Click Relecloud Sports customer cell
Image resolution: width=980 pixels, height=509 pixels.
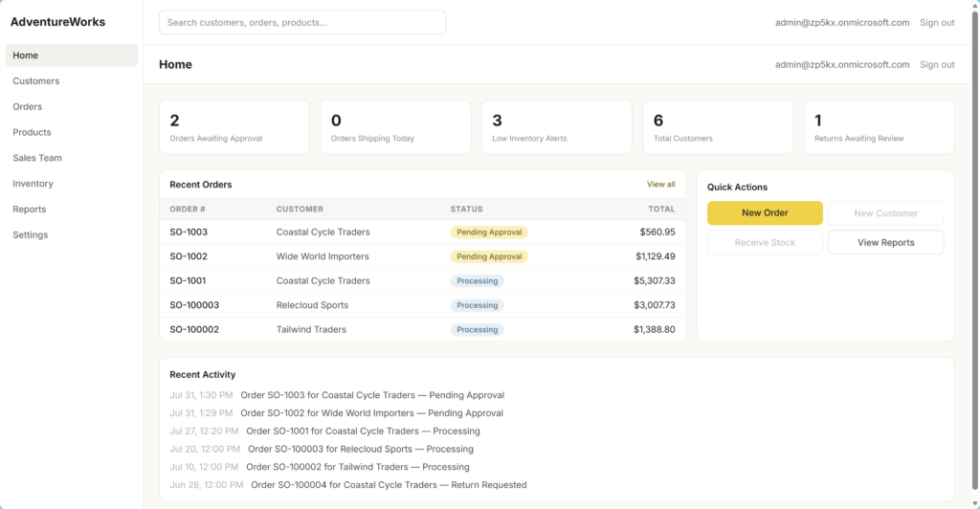pyautogui.click(x=313, y=305)
